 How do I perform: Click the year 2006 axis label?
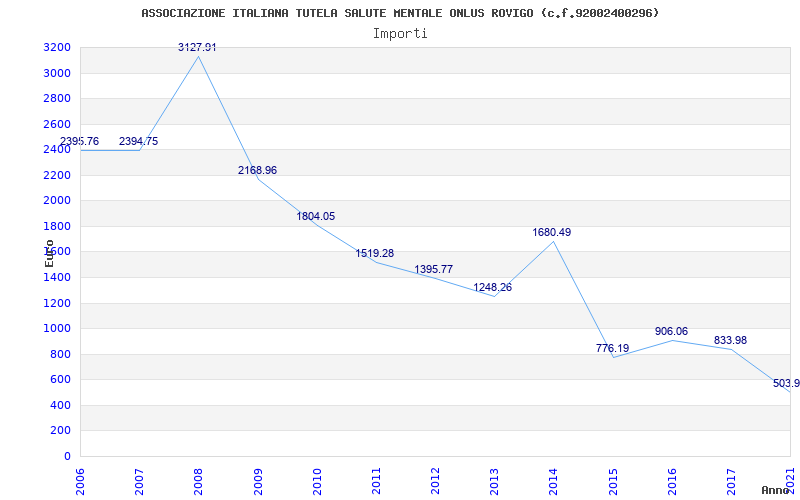[80, 482]
